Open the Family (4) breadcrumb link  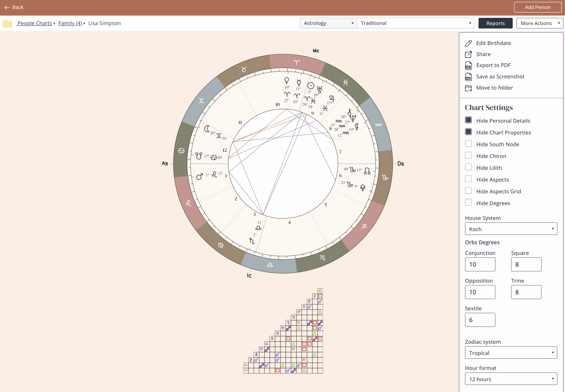click(x=70, y=23)
